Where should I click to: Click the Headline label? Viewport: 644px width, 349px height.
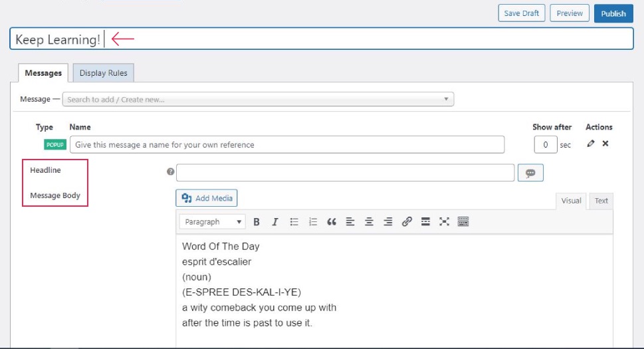pos(45,170)
